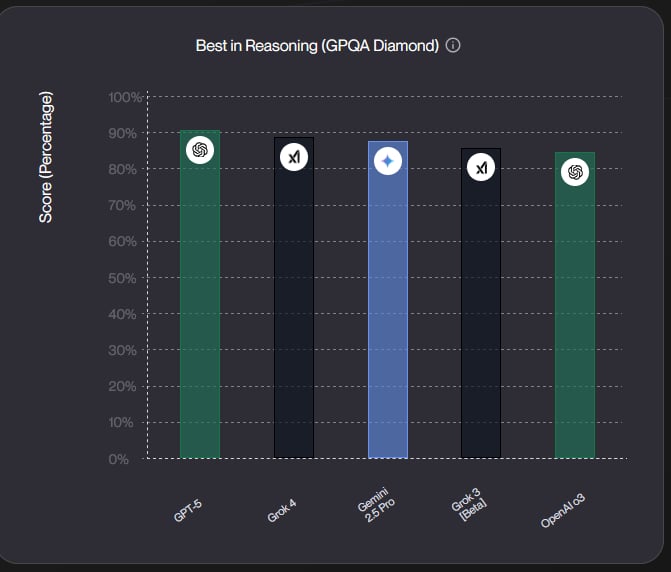Click the Gemini star logo on its bar
Screen dimensions: 671x572
(388, 161)
